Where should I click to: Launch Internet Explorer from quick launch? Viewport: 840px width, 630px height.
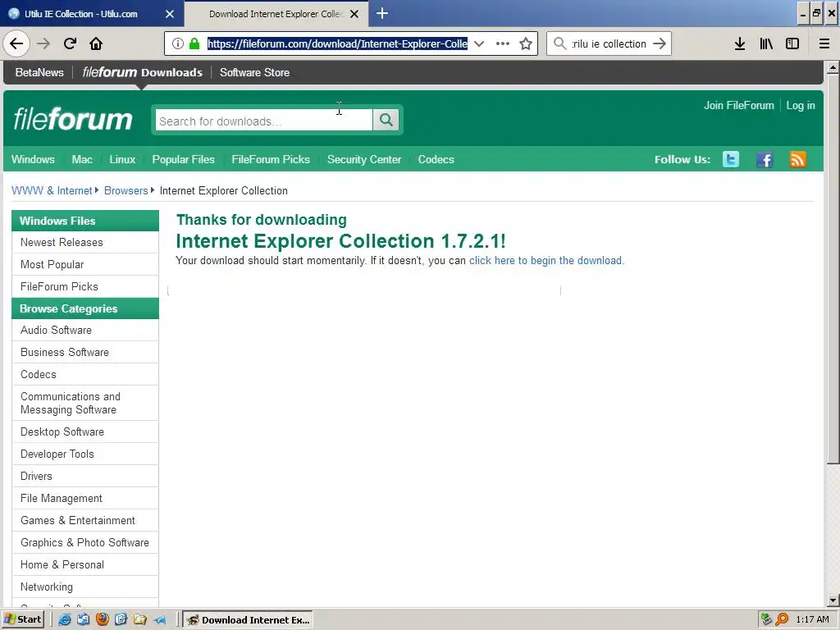tap(64, 620)
